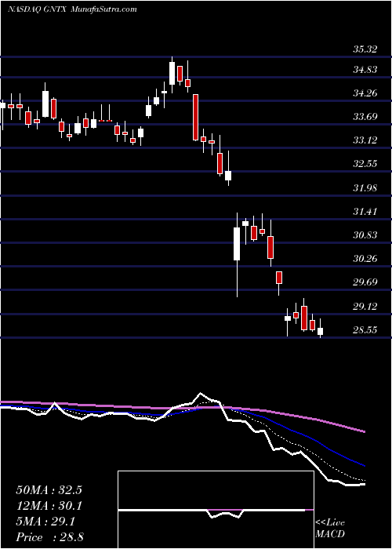Click the 30.26 price axis label
The height and width of the screenshot is (549, 392).
pyautogui.click(x=365, y=258)
